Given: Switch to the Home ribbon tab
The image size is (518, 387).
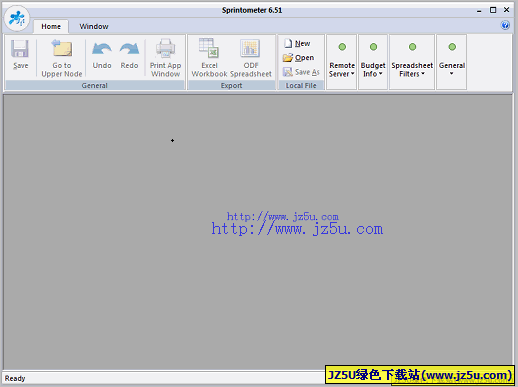Looking at the screenshot, I should tap(51, 26).
